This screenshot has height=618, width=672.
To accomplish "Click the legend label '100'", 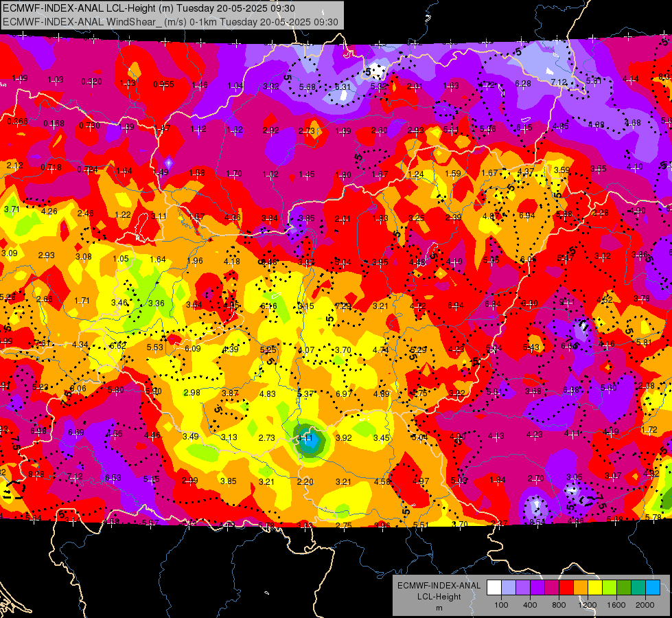I will point(501,605).
